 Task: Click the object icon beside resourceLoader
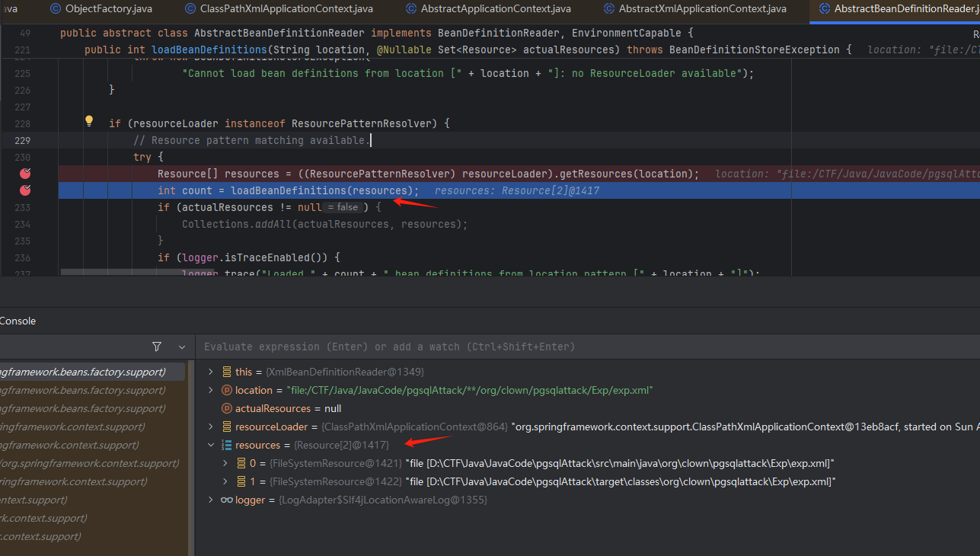pos(226,427)
